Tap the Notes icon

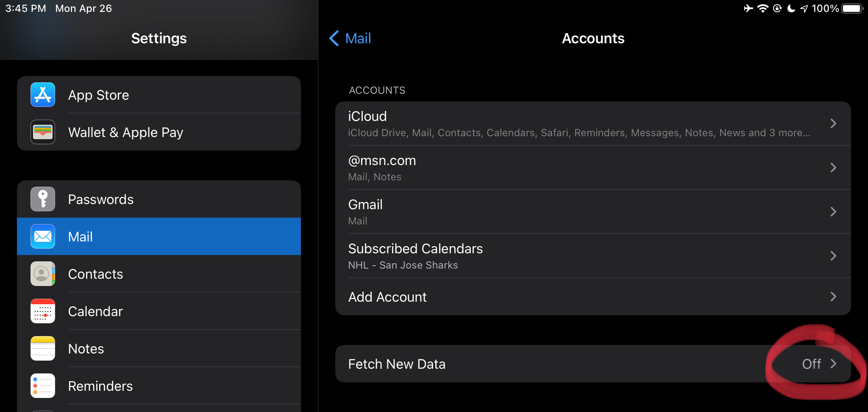click(43, 348)
